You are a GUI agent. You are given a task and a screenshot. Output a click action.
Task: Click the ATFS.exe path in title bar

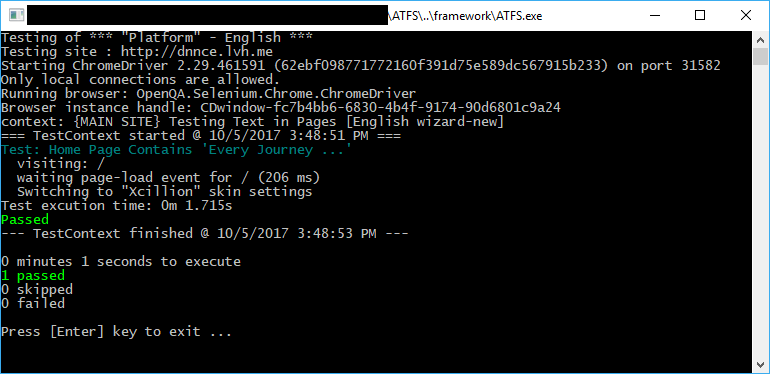465,16
